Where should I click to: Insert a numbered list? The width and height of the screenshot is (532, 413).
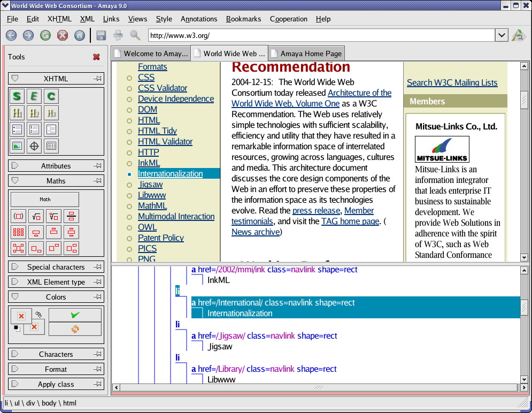34,129
